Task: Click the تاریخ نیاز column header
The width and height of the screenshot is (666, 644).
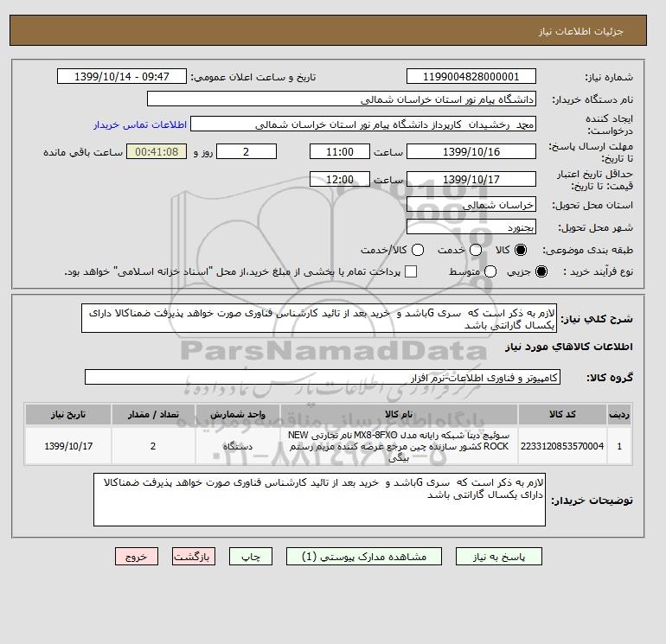Action: point(68,414)
